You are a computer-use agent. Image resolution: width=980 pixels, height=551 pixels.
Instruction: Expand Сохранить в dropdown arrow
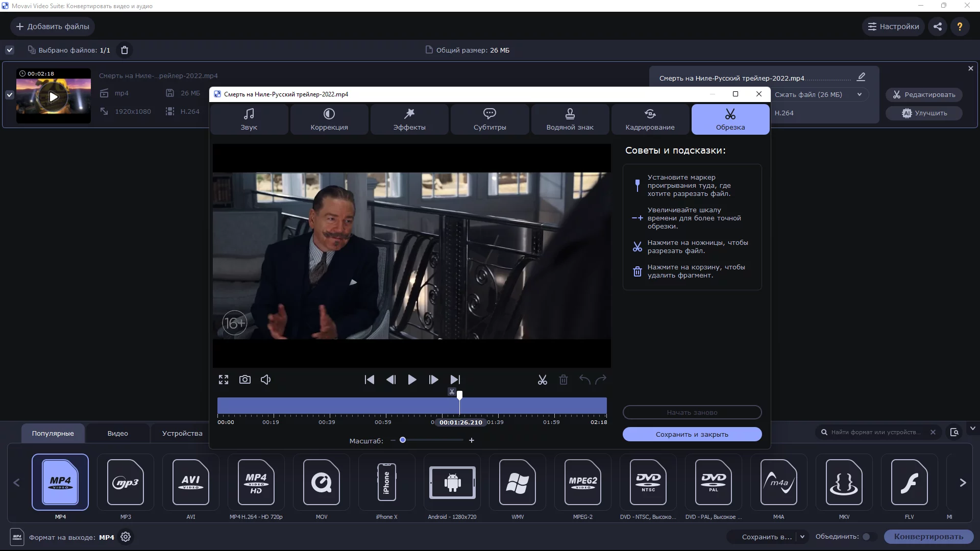[x=802, y=537]
